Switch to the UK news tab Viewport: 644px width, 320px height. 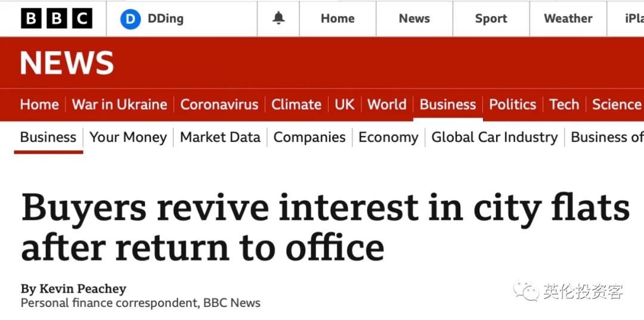pos(344,104)
